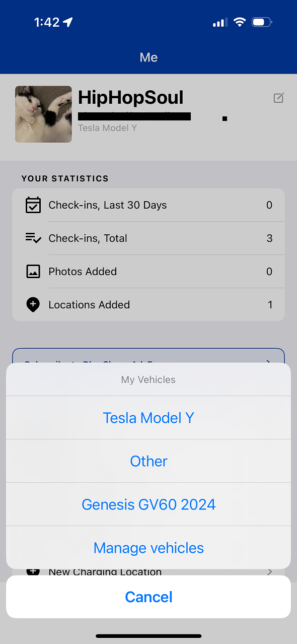This screenshot has width=297, height=644.
Task: Choose Genesis GV60 2024 vehicle
Action: [148, 504]
